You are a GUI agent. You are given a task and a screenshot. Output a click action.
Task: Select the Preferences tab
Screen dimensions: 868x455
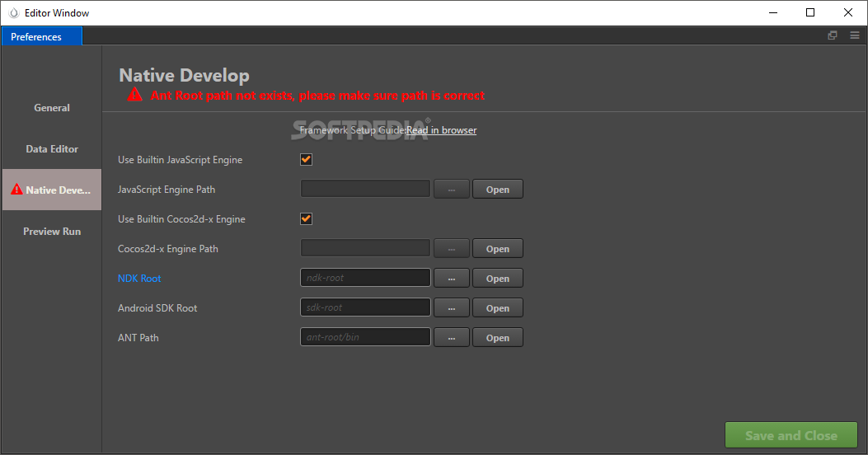(41, 36)
